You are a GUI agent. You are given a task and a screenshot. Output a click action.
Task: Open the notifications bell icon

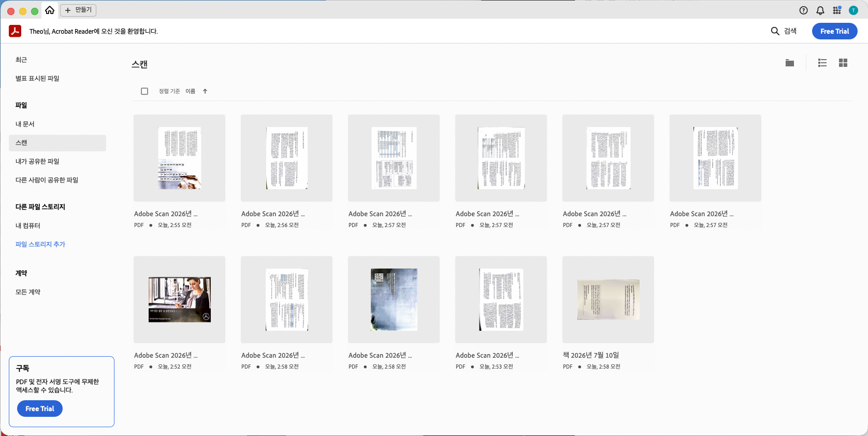[x=820, y=10]
